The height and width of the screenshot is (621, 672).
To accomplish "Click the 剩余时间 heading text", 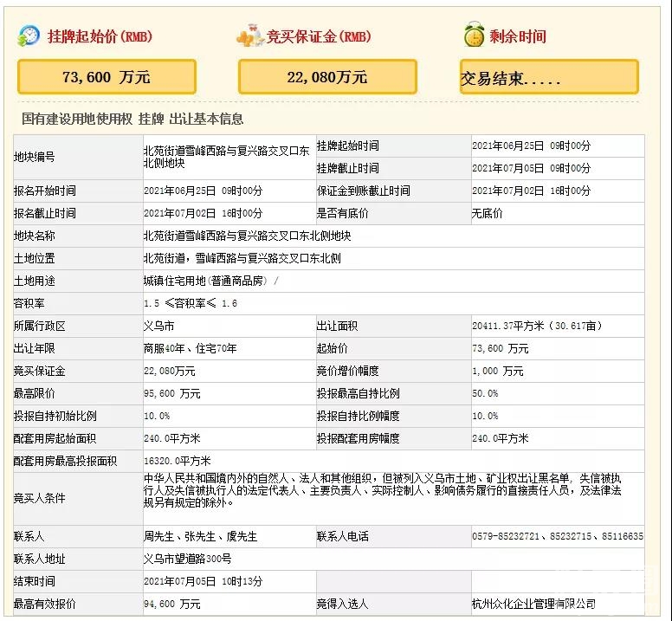I will (x=519, y=37).
